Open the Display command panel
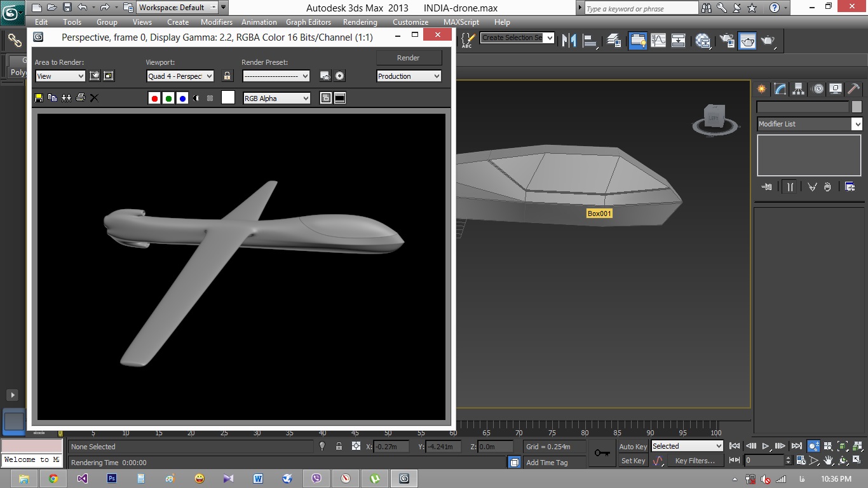This screenshot has width=868, height=488. (x=836, y=89)
